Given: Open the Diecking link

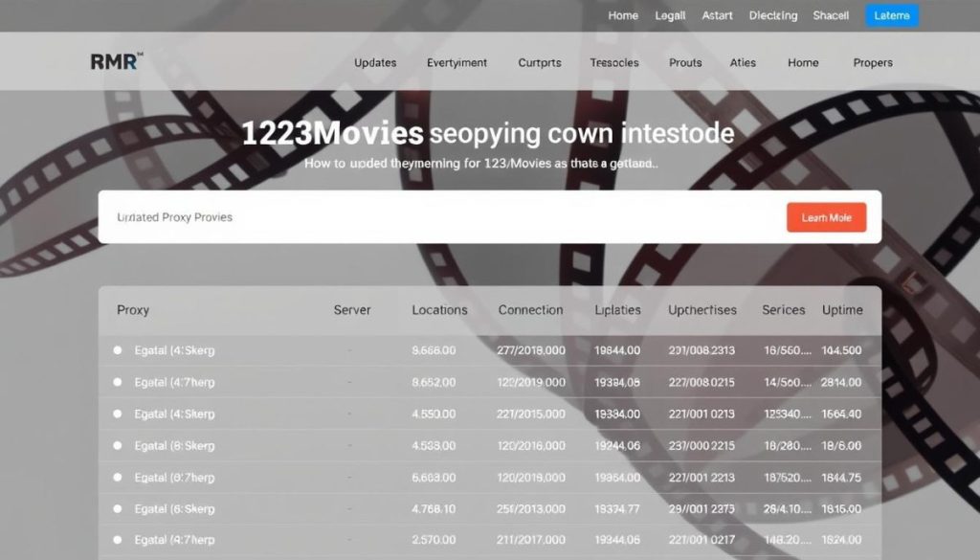Looking at the screenshot, I should [773, 15].
